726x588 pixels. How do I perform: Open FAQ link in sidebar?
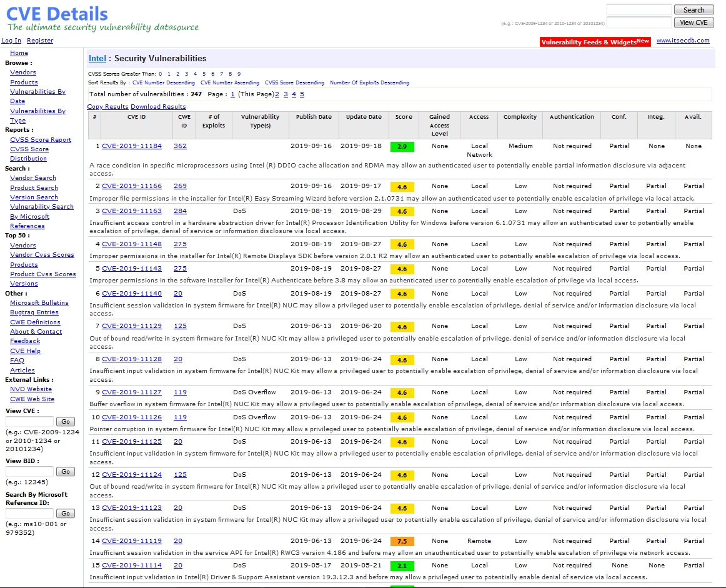(17, 360)
